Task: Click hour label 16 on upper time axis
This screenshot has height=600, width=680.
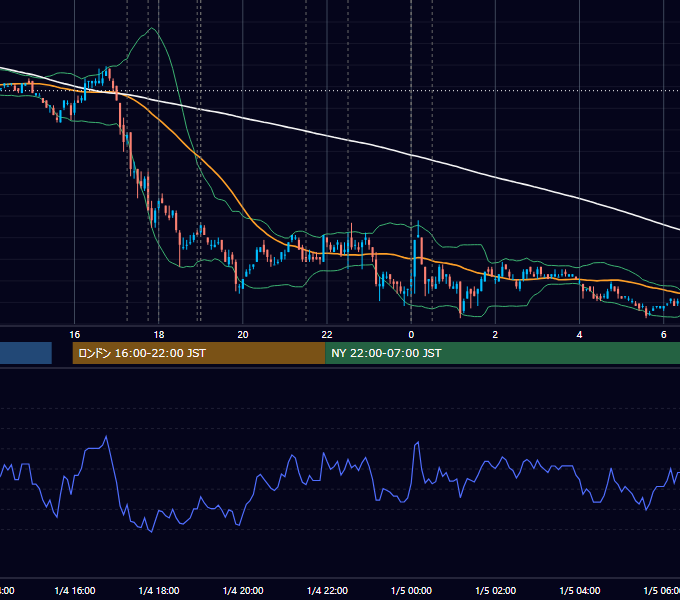Action: pos(75,335)
